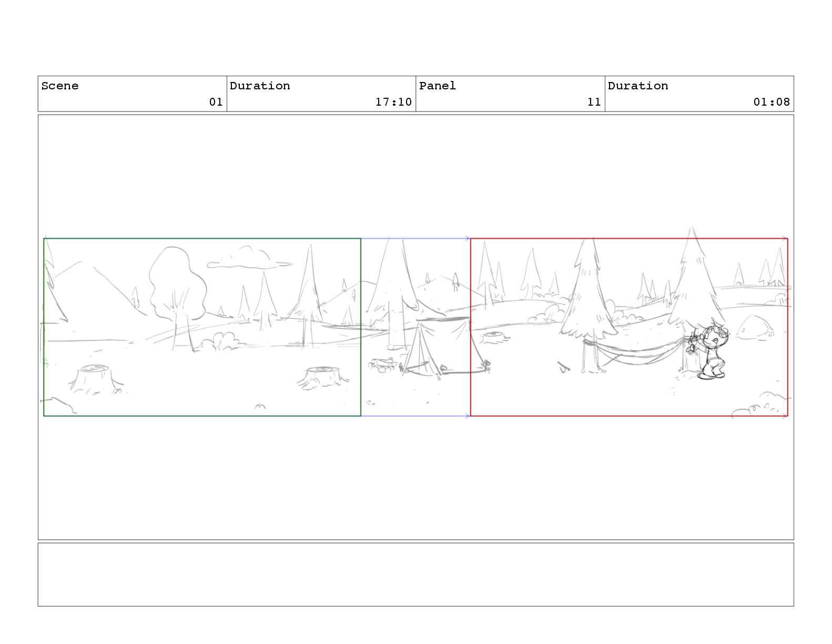Click the left tree stump drawing
The height and width of the screenshot is (644, 832).
(95, 379)
